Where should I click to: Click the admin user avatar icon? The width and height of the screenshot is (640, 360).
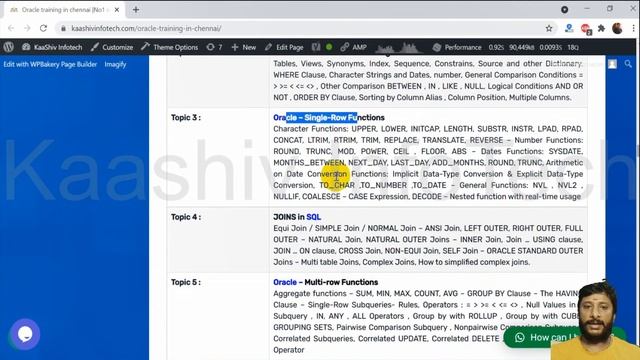click(x=613, y=64)
